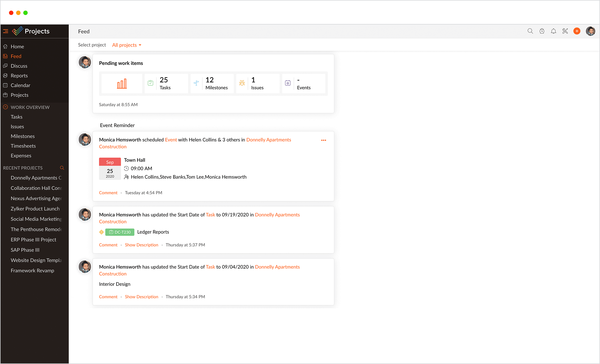Click the Projects briefcase icon in sidebar
The height and width of the screenshot is (364, 600).
click(x=5, y=95)
